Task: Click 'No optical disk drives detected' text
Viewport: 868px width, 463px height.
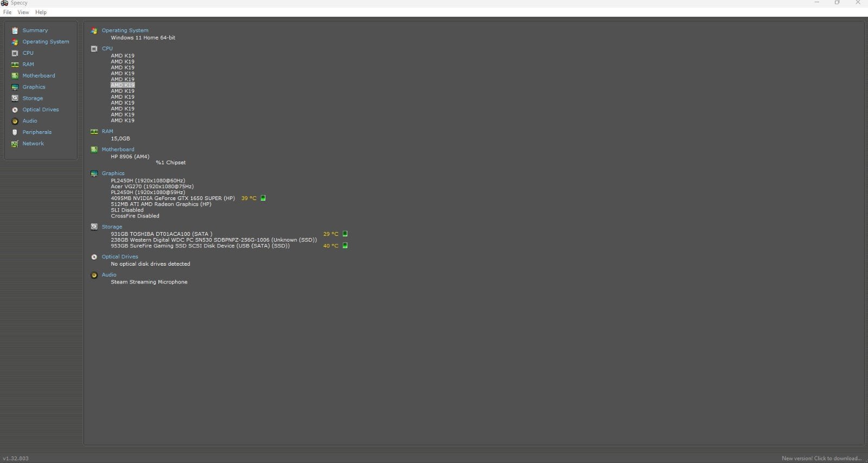Action: click(x=150, y=264)
